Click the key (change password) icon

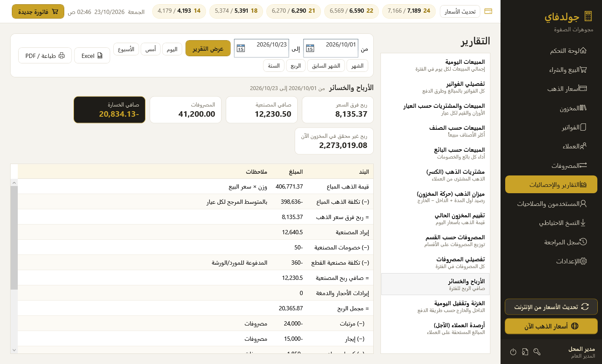(537, 352)
